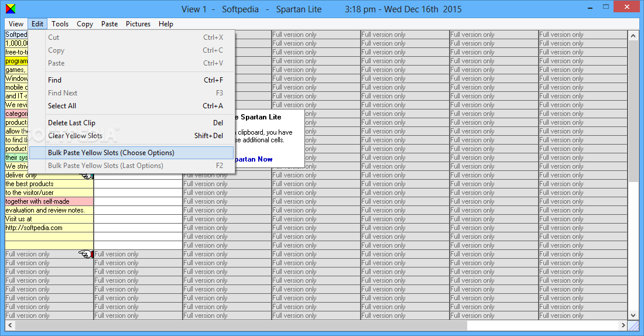Click the pointing hand icon on first gray row
This screenshot has height=336, width=644.
tap(86, 254)
